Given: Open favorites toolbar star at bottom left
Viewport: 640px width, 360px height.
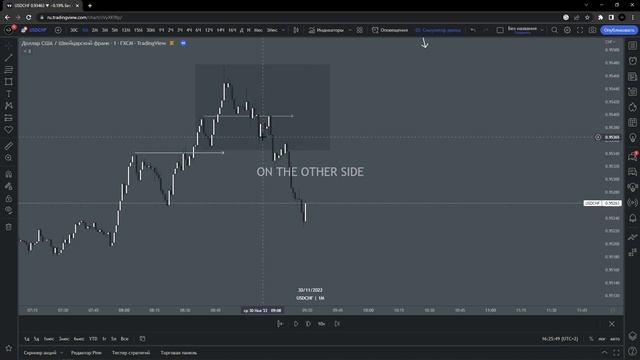Looking at the screenshot, I should coord(9,348).
